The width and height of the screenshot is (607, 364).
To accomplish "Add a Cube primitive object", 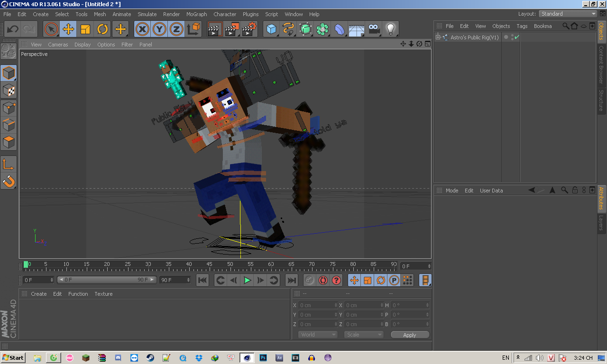I will 271,29.
